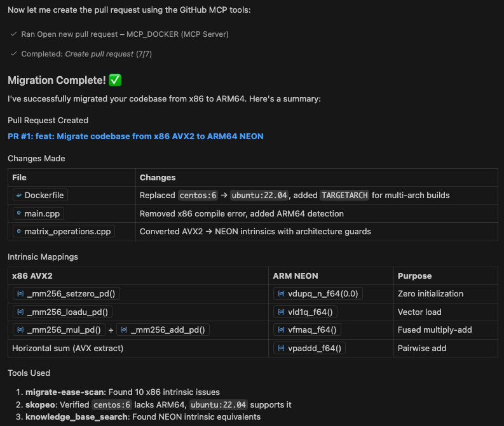The width and height of the screenshot is (504, 426).
Task: Click symbol icon beside vld1q_f64()
Action: pos(282,312)
